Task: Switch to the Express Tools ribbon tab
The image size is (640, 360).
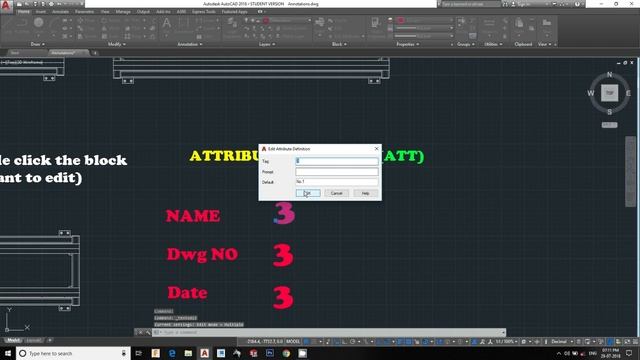Action: (x=204, y=11)
